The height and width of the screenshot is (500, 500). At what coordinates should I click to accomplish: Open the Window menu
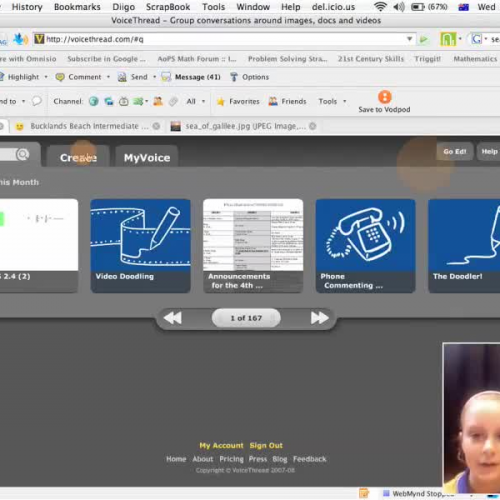point(253,7)
